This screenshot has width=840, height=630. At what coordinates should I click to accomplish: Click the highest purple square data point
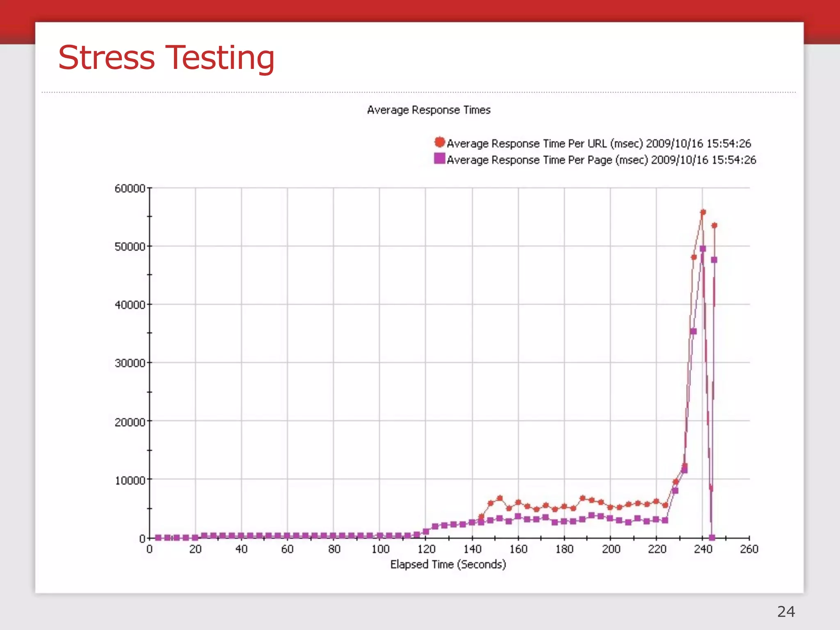tap(703, 249)
